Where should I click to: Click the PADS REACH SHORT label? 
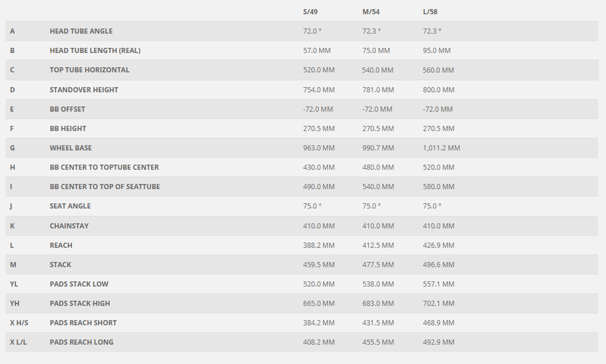(83, 323)
